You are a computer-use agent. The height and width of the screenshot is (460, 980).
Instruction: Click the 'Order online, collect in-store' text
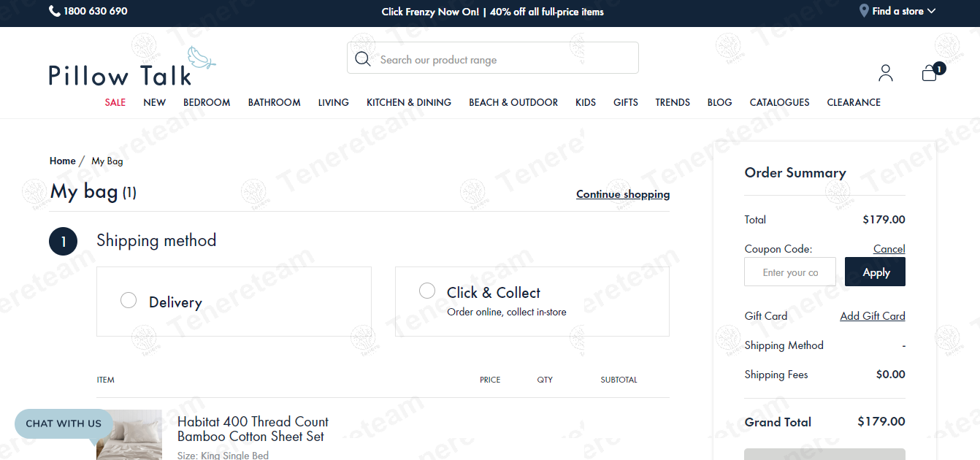pos(507,312)
